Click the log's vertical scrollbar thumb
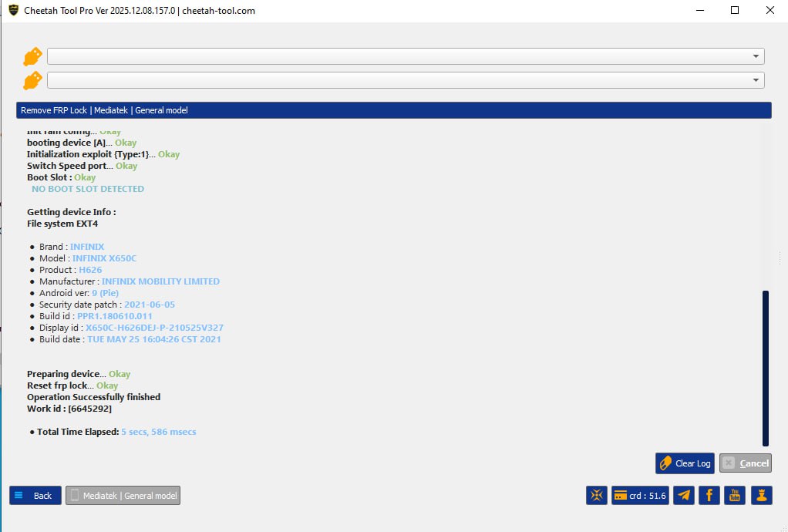Image resolution: width=788 pixels, height=532 pixels. pyautogui.click(x=766, y=369)
